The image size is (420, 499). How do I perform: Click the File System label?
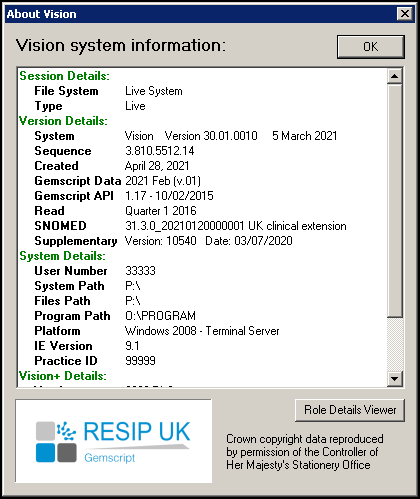[x=66, y=91]
